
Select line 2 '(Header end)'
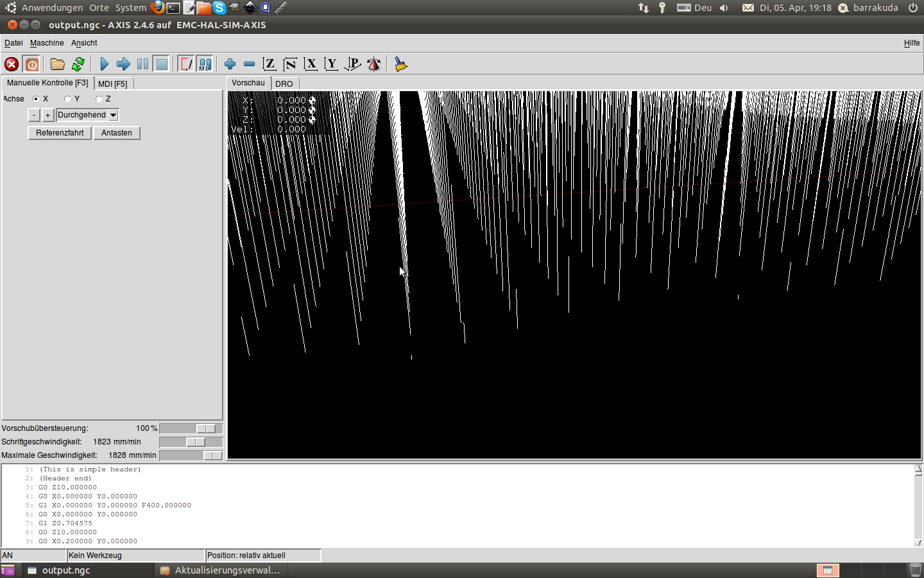click(65, 478)
